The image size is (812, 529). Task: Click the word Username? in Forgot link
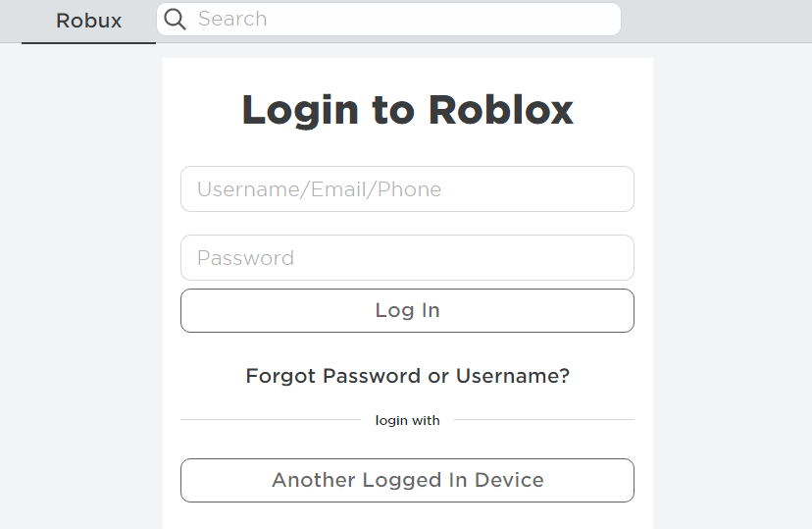(x=512, y=376)
